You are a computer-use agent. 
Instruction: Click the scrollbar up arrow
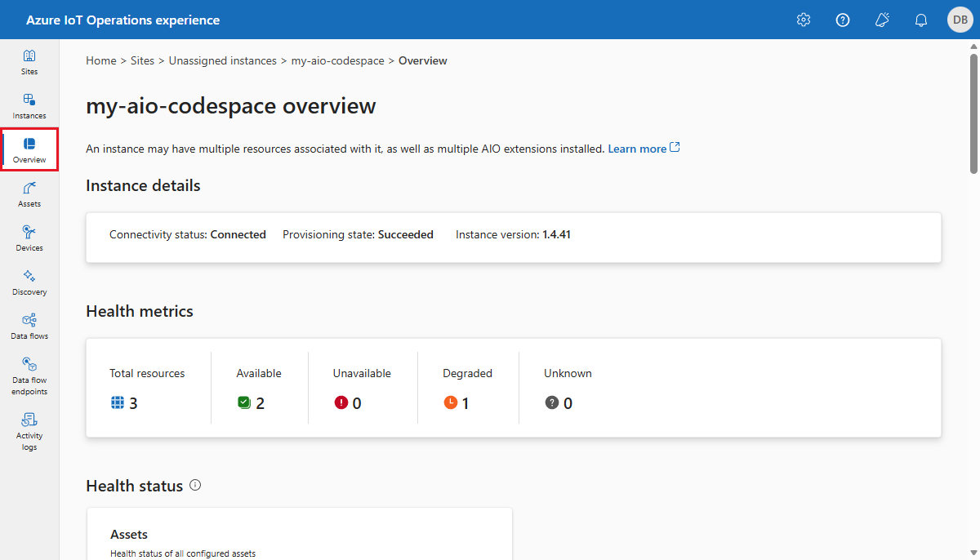[x=973, y=46]
